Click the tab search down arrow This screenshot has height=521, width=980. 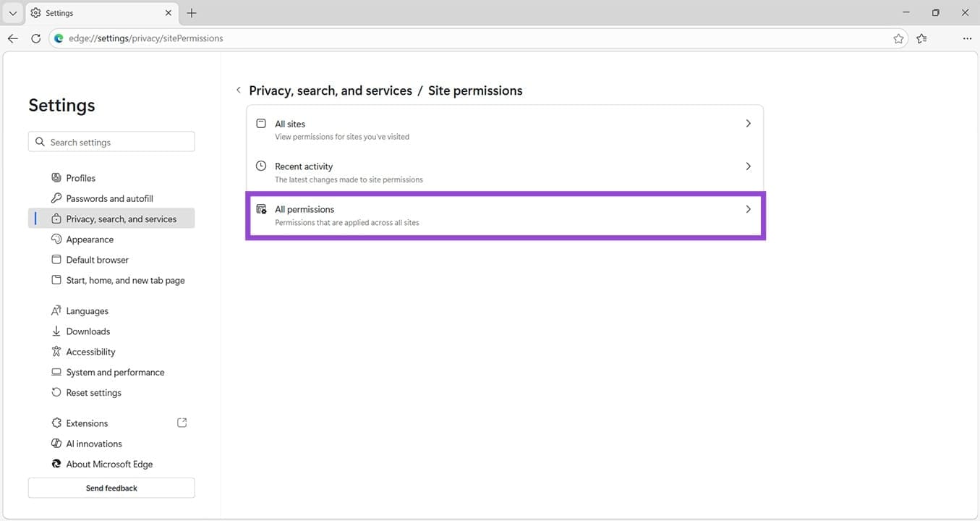click(12, 12)
